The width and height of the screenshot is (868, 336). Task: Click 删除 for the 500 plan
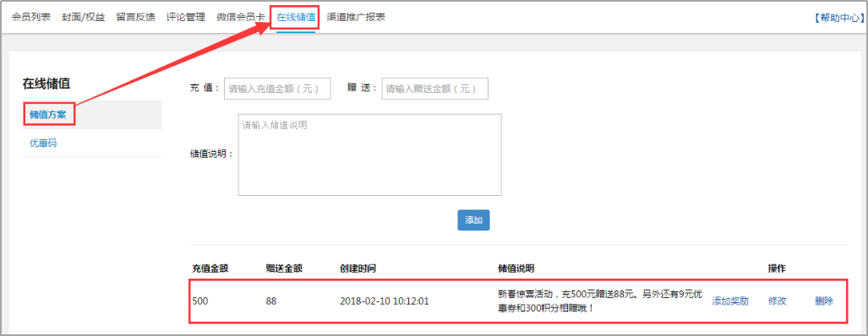[x=824, y=301]
